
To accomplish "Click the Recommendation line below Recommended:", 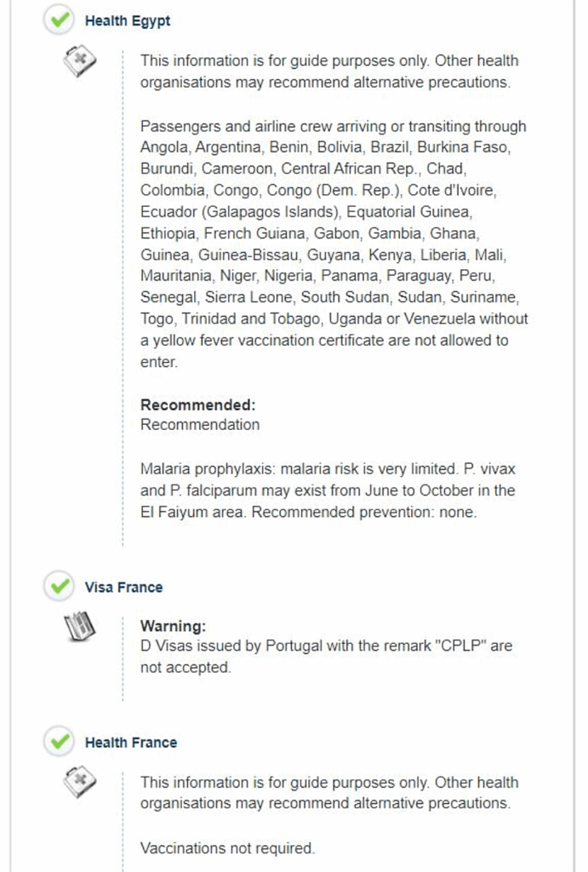I will 200,424.
